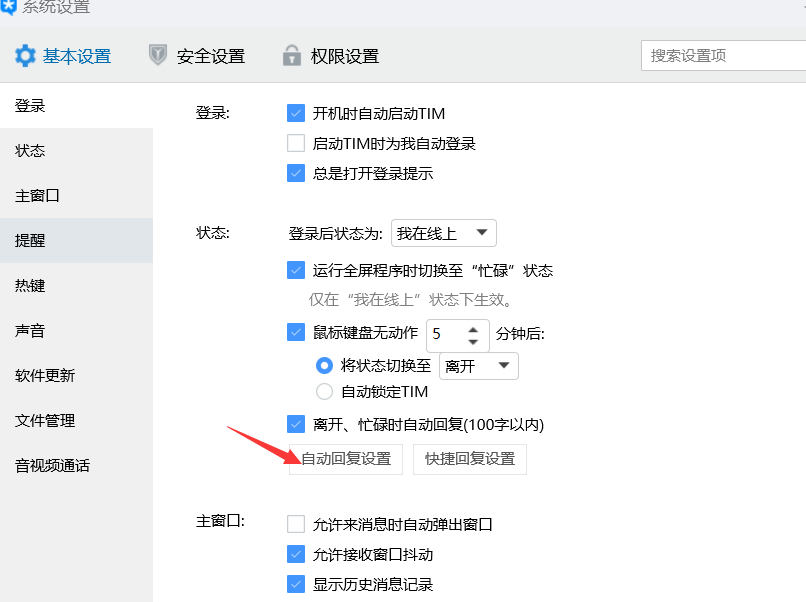The image size is (806, 602).
Task: Click the 搜索设置项 search field
Action: [x=723, y=56]
